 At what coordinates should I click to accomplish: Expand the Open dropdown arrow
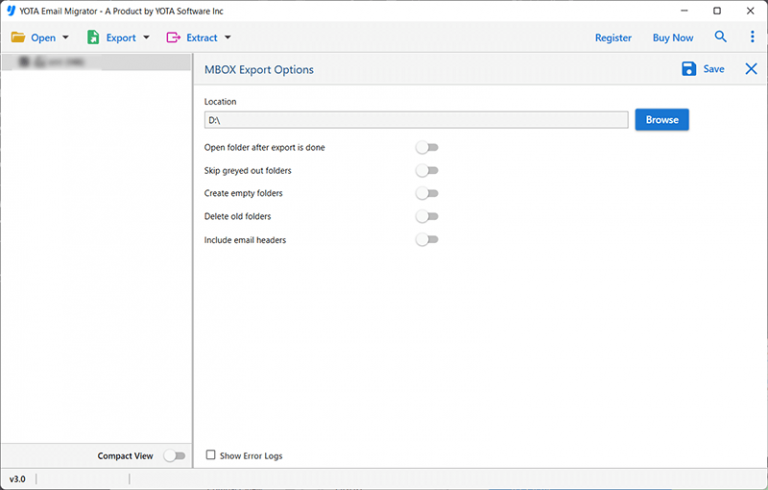(66, 38)
